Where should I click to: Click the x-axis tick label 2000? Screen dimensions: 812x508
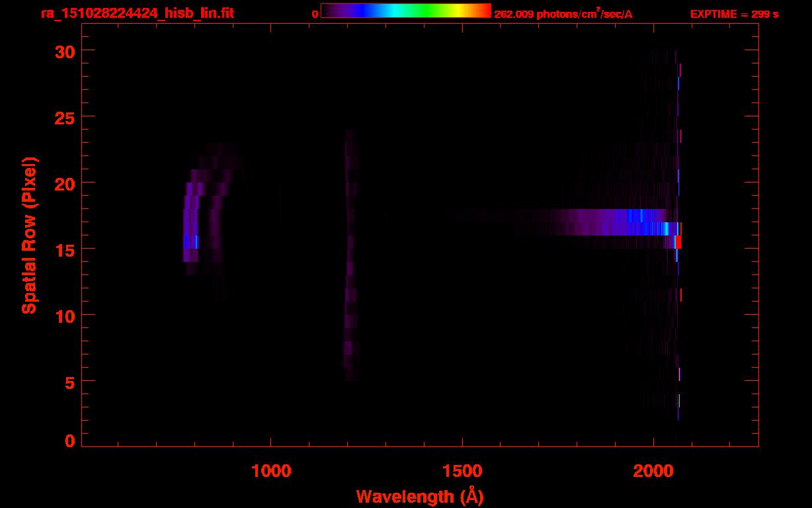(653, 471)
